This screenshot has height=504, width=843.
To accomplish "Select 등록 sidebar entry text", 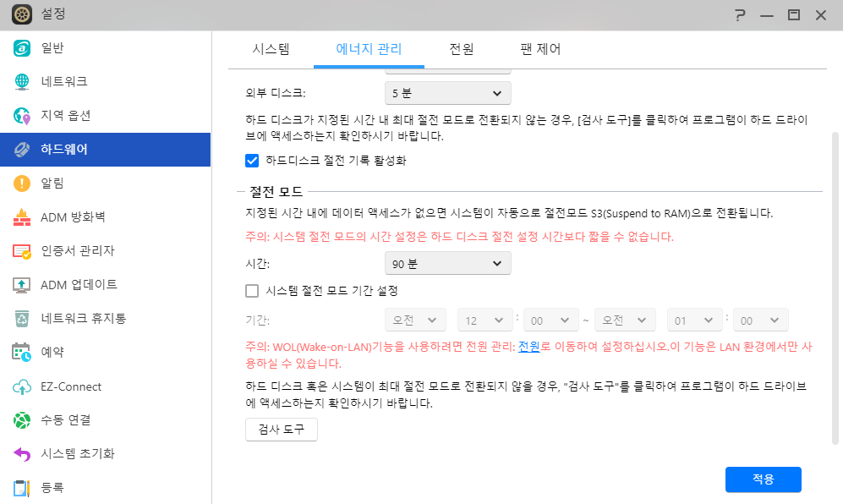I will [x=52, y=488].
